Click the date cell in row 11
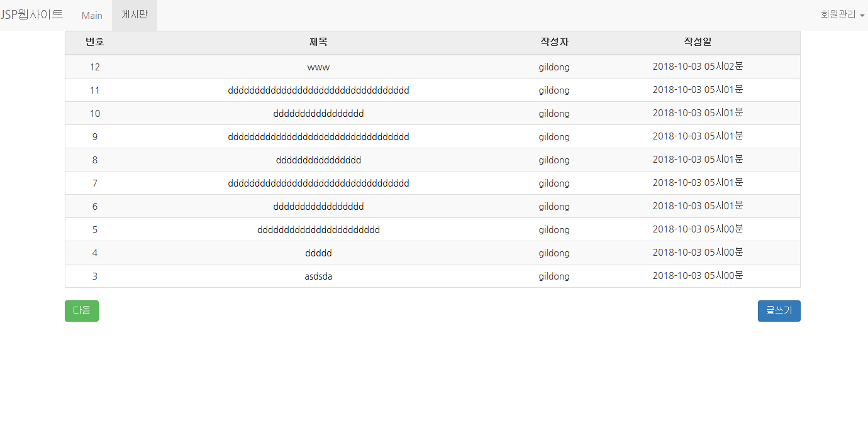The image size is (868, 431). click(698, 89)
